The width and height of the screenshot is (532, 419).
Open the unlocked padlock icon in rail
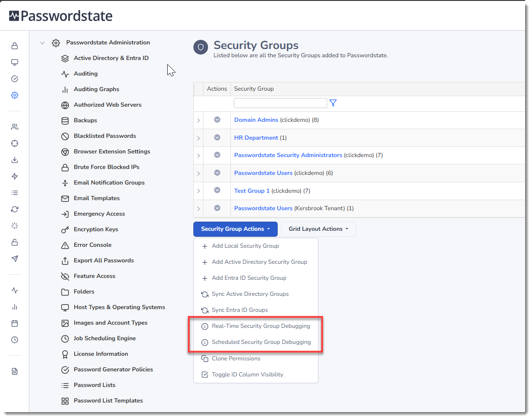point(15,242)
